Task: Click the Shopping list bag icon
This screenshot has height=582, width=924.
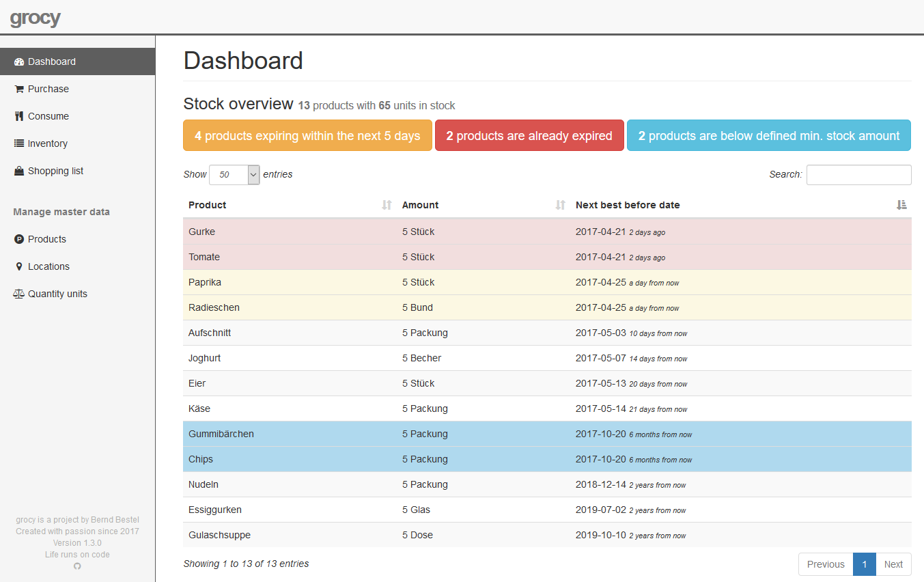Action: [19, 171]
